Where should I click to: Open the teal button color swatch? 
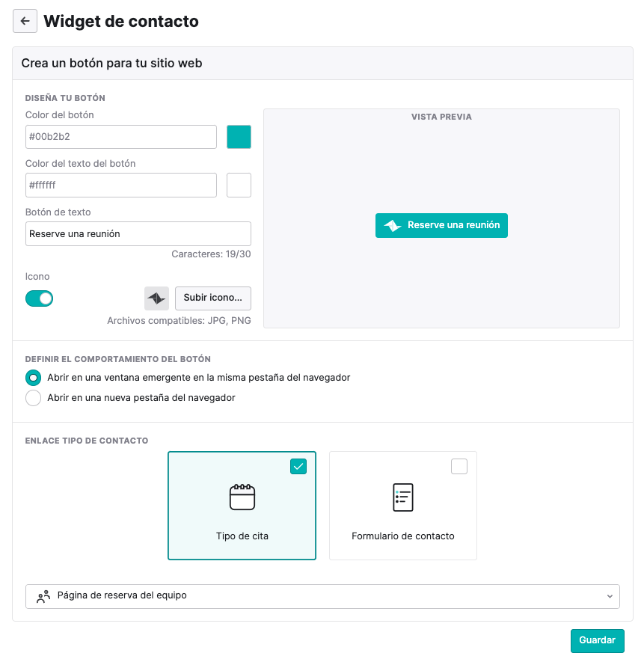click(239, 137)
